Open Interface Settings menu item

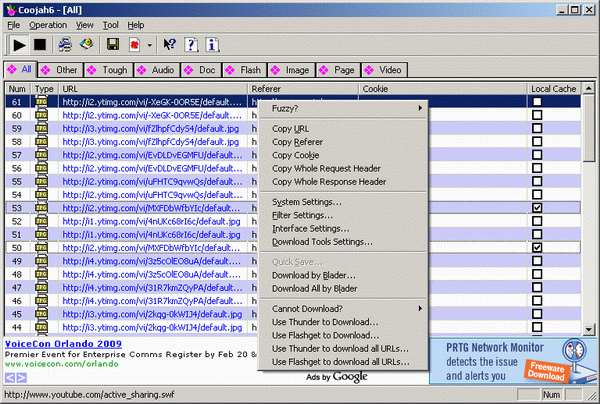[x=343, y=228]
